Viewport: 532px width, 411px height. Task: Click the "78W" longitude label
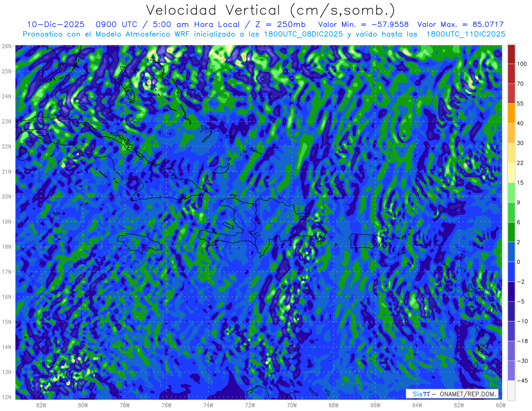pos(125,405)
